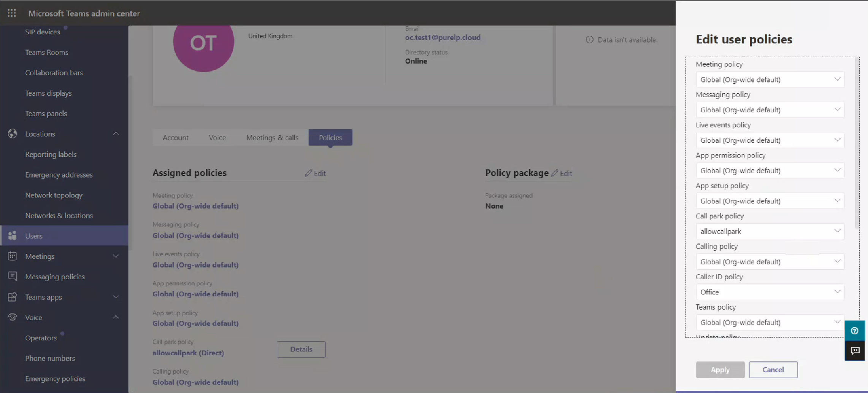Click the Users icon in the sidebar
Viewport: 868px width, 393px height.
click(x=13, y=235)
